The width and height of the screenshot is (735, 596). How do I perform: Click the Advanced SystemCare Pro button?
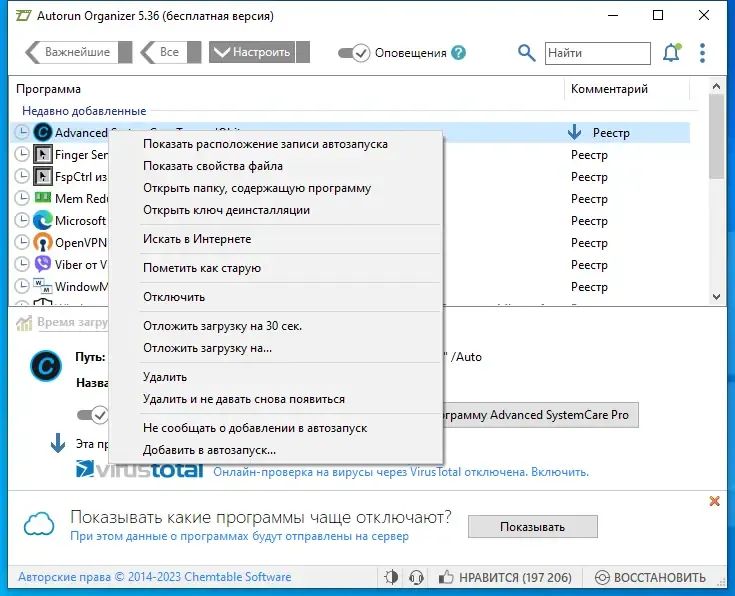pos(540,415)
